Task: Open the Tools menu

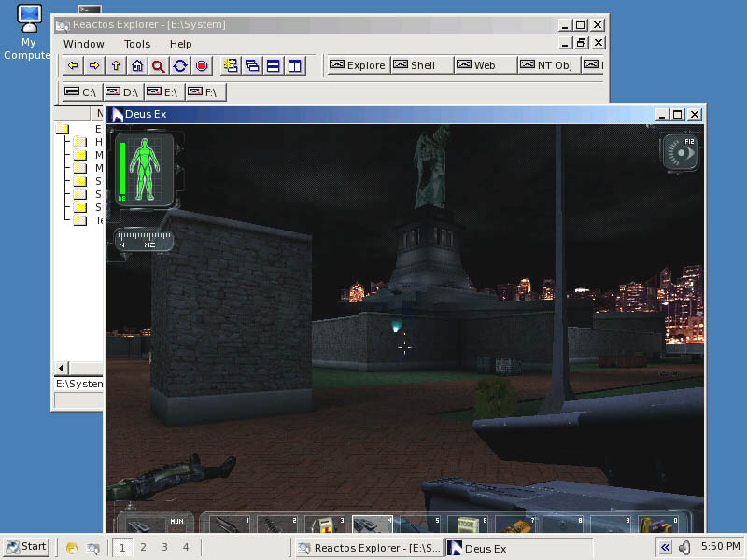Action: (x=136, y=44)
